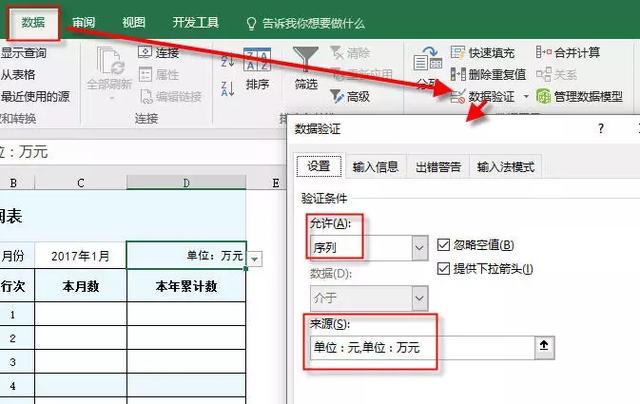
Task: Click the dialog help question mark button
Action: pos(601,129)
